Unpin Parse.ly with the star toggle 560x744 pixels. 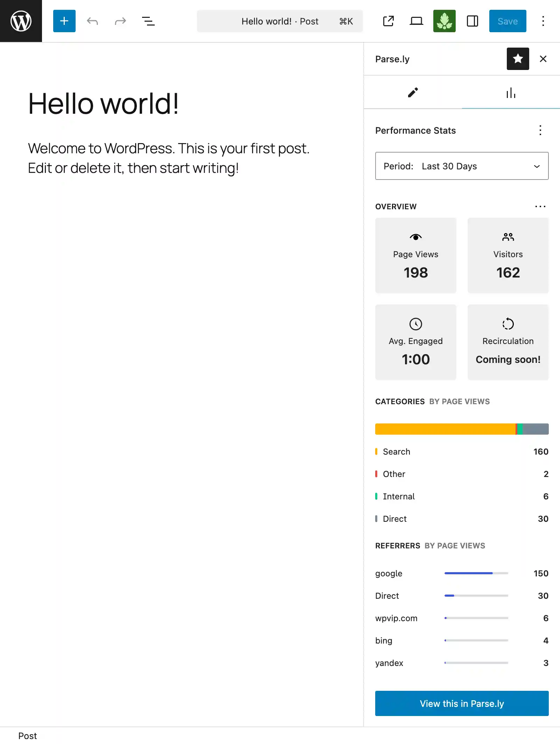[x=518, y=59]
